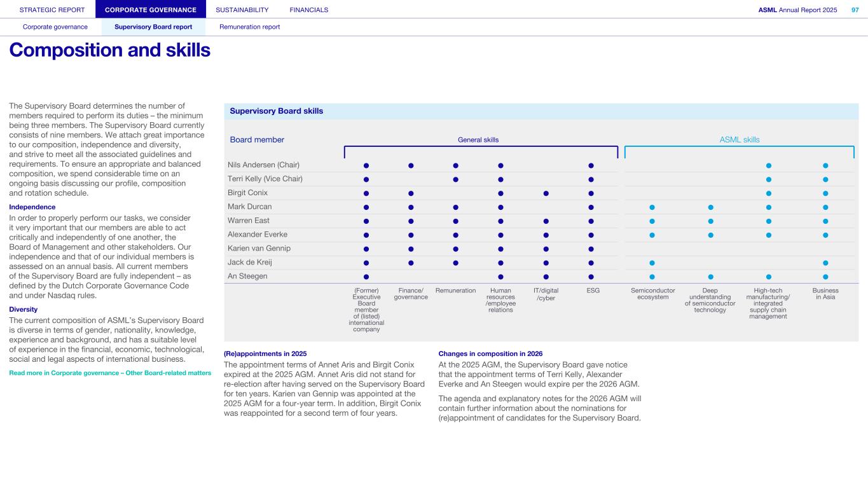Click Nils Andersen's Finance/governance dot
Image resolution: width=868 pixels, height=489 pixels.
pos(411,165)
